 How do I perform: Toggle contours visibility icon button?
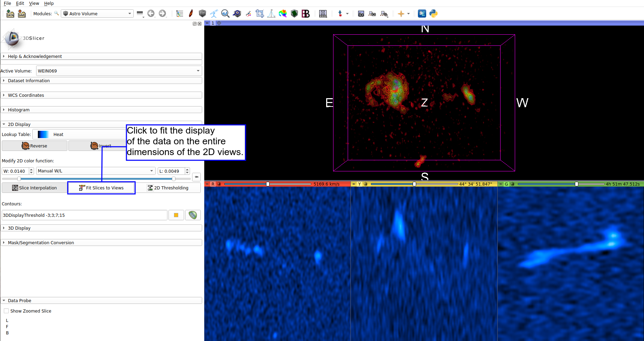click(193, 215)
